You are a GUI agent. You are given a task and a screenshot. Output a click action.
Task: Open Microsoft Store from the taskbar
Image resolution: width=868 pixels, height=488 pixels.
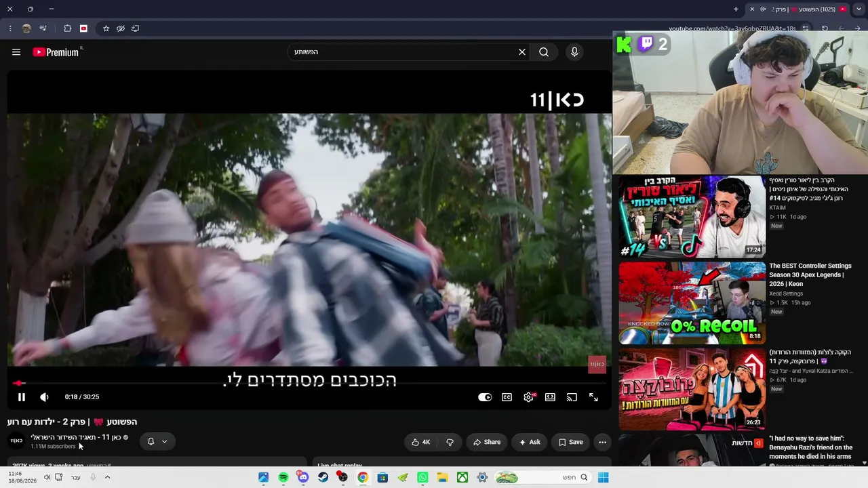tap(382, 477)
